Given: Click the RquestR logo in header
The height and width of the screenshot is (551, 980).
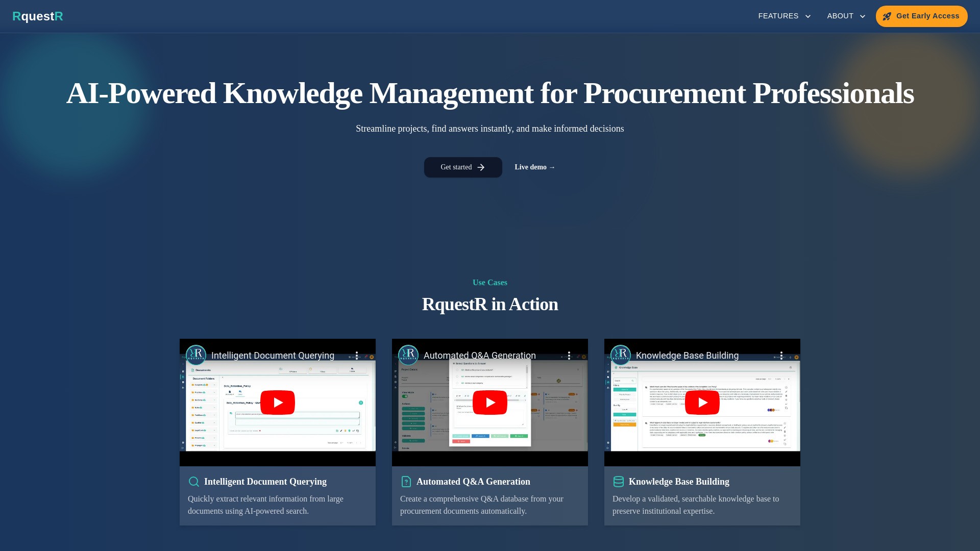Looking at the screenshot, I should pyautogui.click(x=38, y=16).
